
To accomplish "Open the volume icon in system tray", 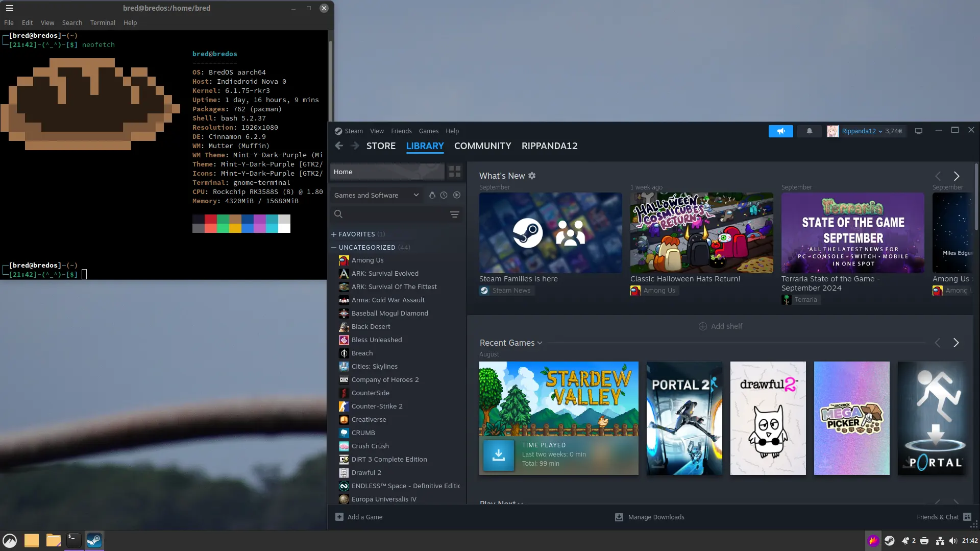I will pyautogui.click(x=952, y=541).
